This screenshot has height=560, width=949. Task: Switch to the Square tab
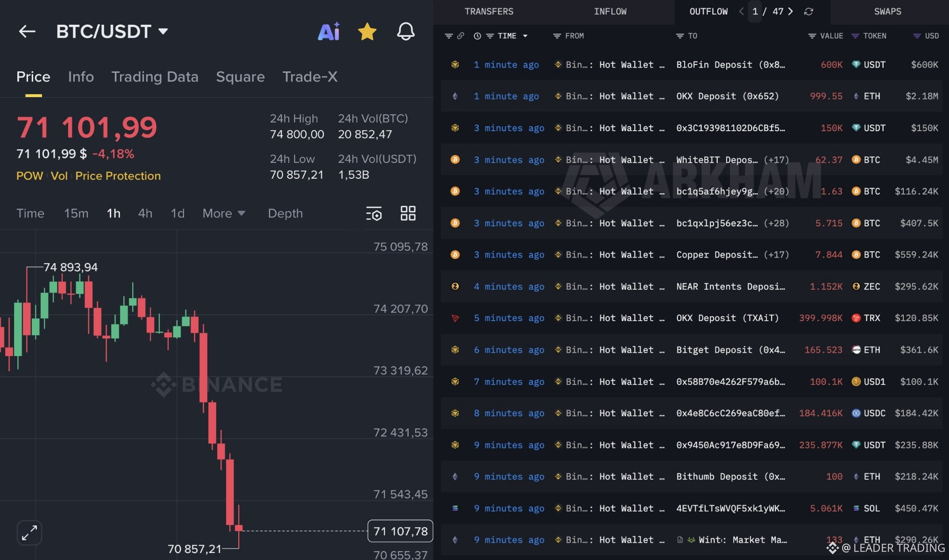240,77
